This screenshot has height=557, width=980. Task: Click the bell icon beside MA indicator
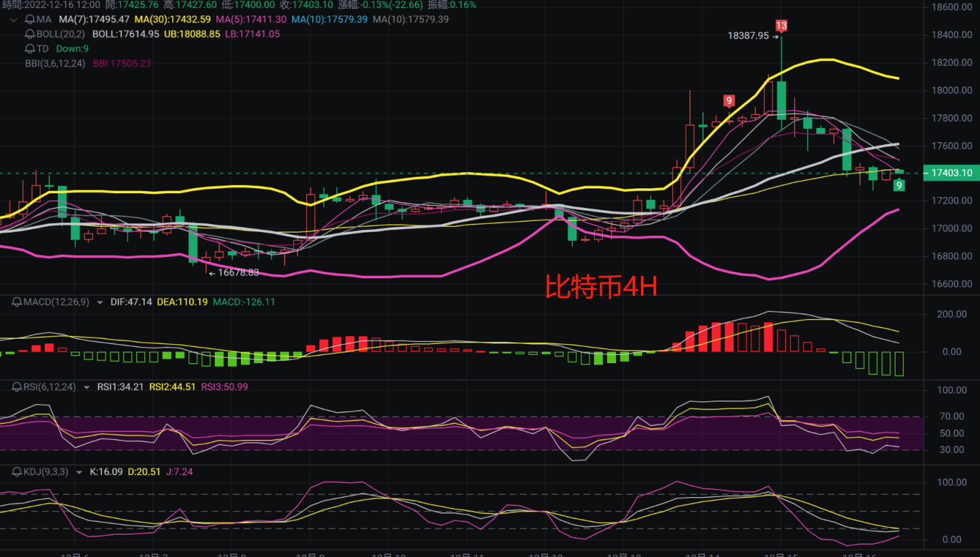pos(29,19)
